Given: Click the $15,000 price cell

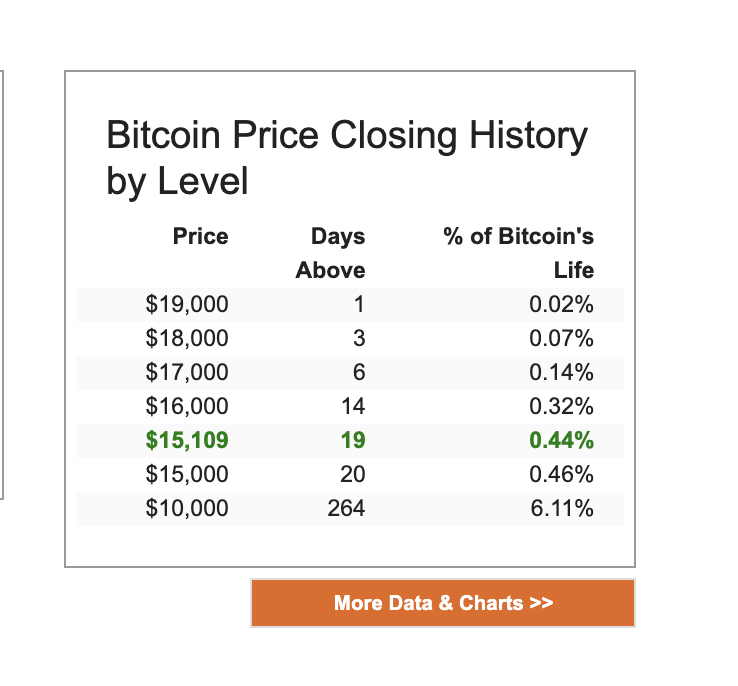Looking at the screenshot, I should pos(187,474).
